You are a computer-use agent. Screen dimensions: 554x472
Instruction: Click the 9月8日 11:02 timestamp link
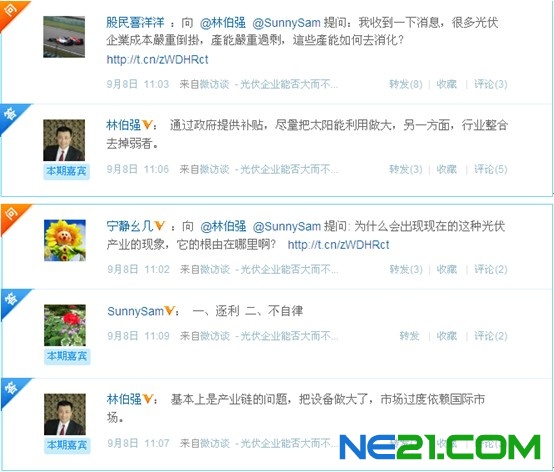[138, 270]
